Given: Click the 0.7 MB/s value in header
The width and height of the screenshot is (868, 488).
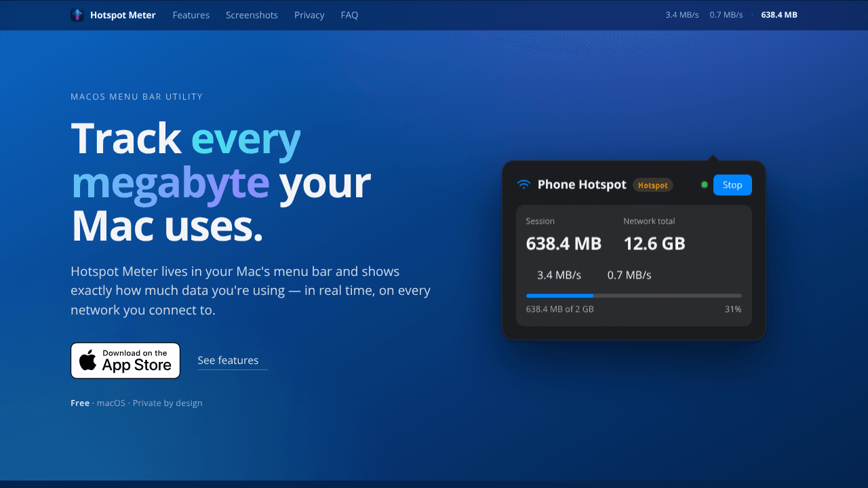Looking at the screenshot, I should click(x=726, y=15).
